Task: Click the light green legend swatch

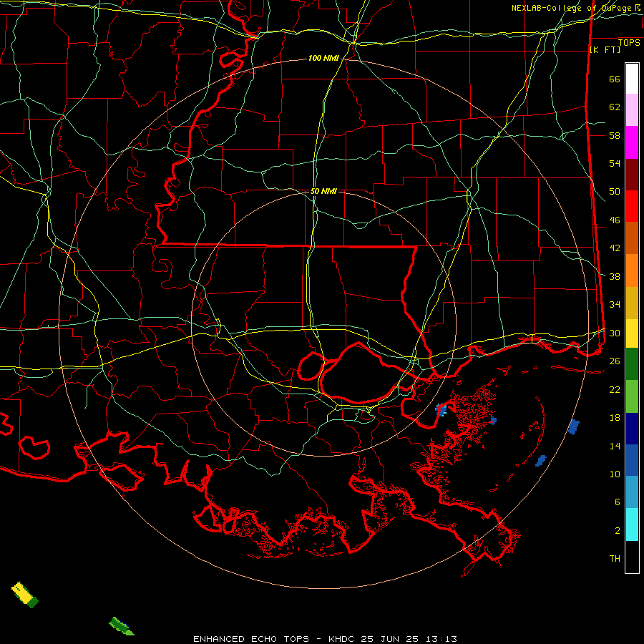Action: 632,396
